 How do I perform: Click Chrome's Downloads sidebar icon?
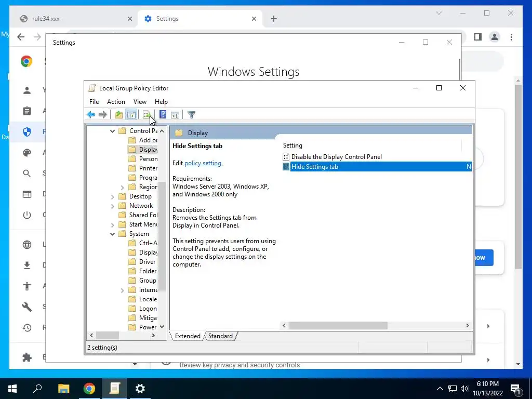pyautogui.click(x=27, y=265)
